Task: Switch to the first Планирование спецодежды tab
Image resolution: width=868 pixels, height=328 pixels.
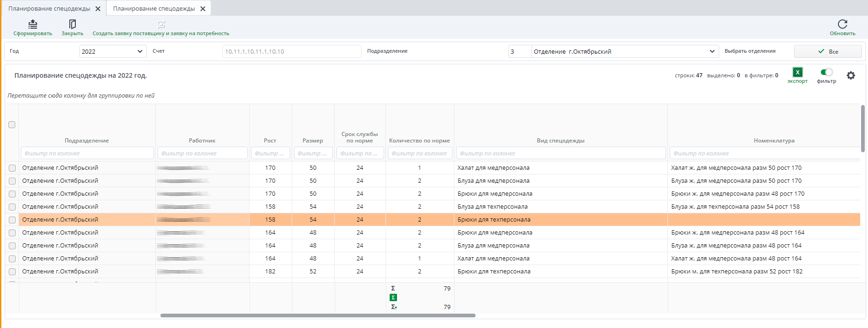Action: [49, 9]
